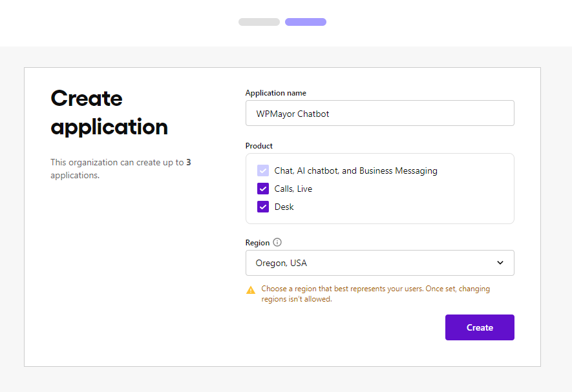
Task: Click the Application name input field
Action: (x=379, y=113)
